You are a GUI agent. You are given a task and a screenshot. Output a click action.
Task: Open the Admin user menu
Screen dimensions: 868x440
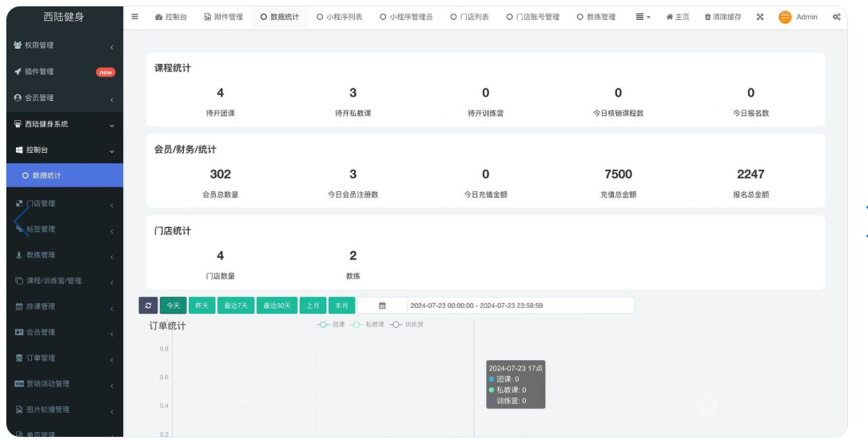pos(798,17)
